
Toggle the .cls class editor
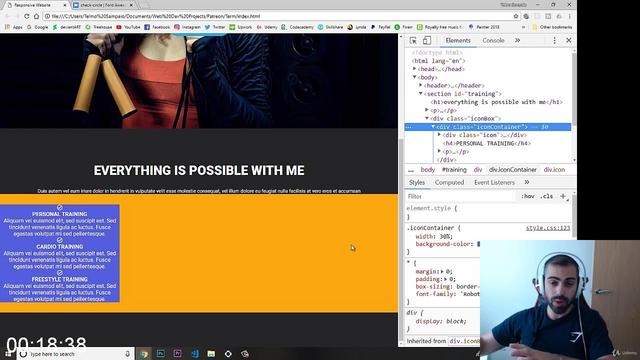click(547, 196)
